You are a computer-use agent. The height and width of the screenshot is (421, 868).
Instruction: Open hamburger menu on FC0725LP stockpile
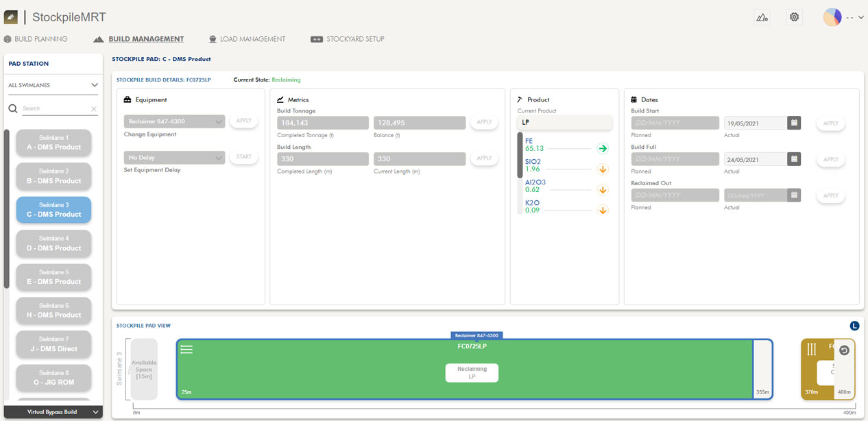[186, 350]
